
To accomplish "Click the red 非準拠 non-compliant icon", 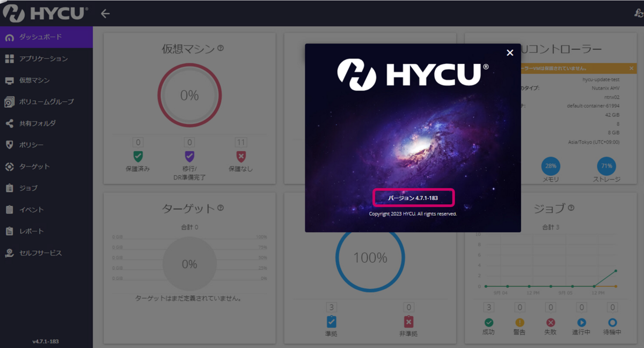I will 408,322.
